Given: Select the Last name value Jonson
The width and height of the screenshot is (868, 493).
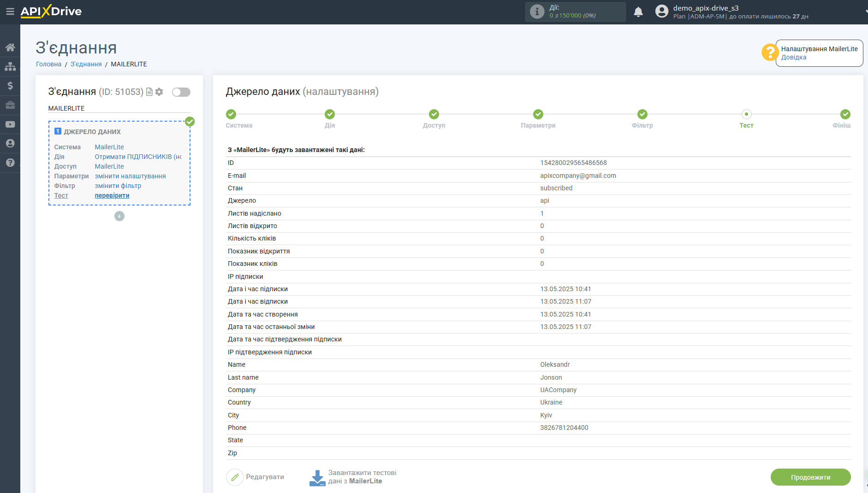Looking at the screenshot, I should (x=551, y=377).
